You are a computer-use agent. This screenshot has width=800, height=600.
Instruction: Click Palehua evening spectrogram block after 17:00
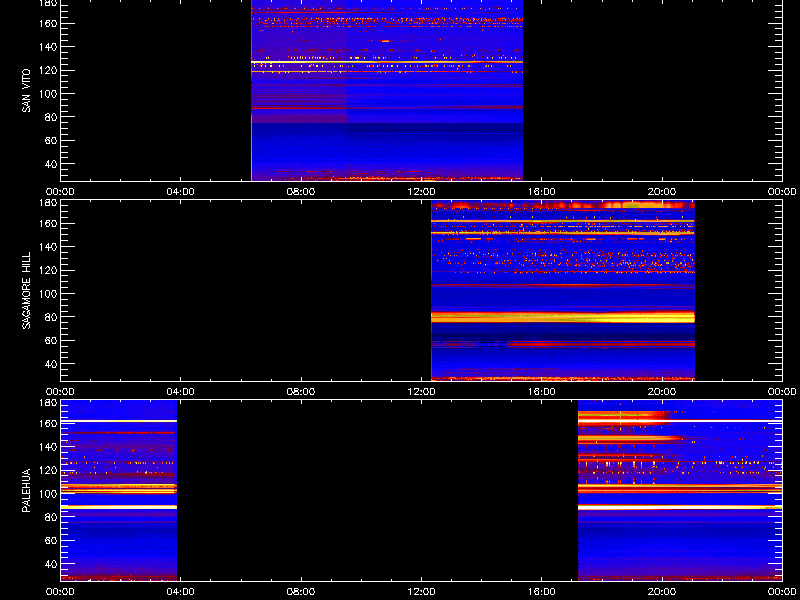coord(680,490)
